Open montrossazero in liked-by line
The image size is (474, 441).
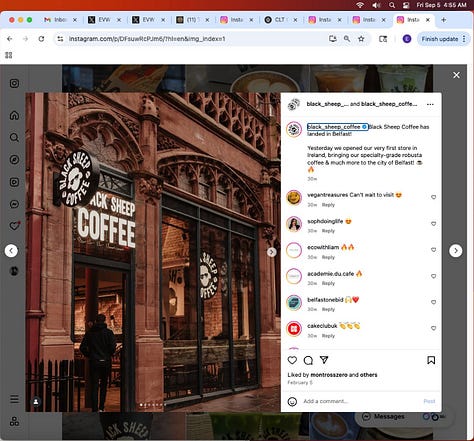(x=329, y=375)
